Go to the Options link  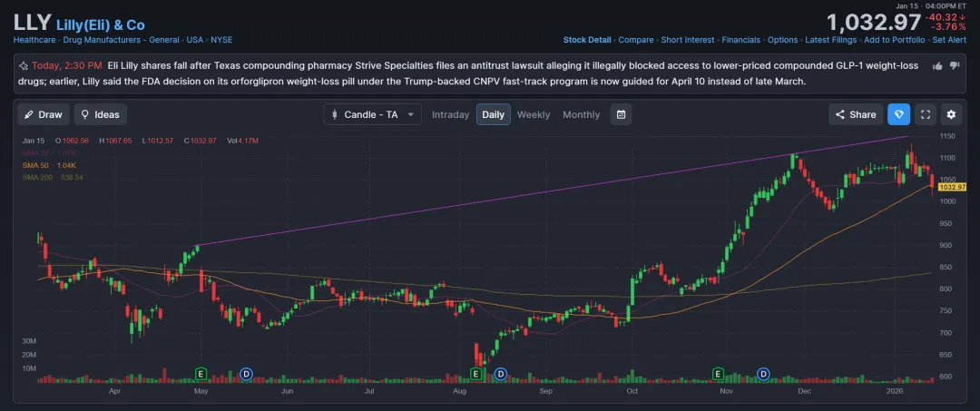782,40
